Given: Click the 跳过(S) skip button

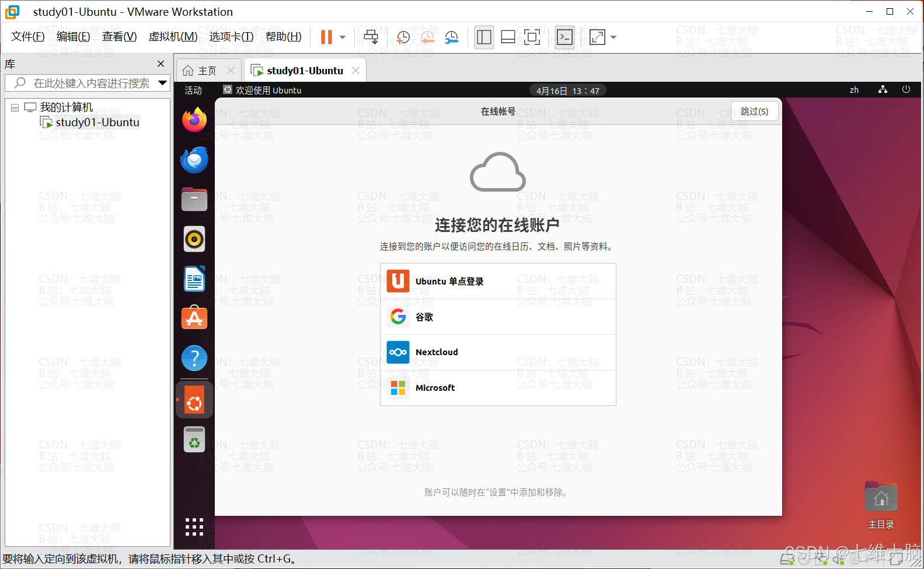Looking at the screenshot, I should pos(754,111).
